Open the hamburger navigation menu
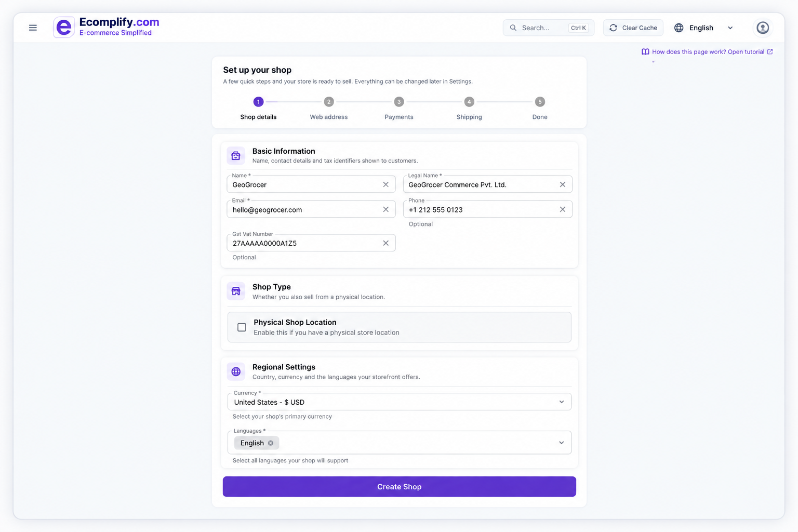 [33, 28]
